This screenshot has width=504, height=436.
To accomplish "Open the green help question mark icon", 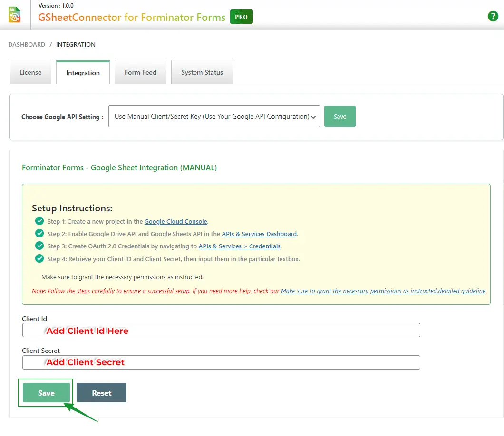I will pos(493,17).
